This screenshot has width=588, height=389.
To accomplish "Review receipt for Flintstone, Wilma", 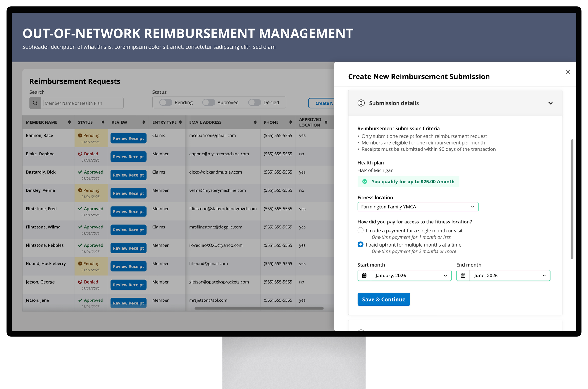I will (x=128, y=230).
